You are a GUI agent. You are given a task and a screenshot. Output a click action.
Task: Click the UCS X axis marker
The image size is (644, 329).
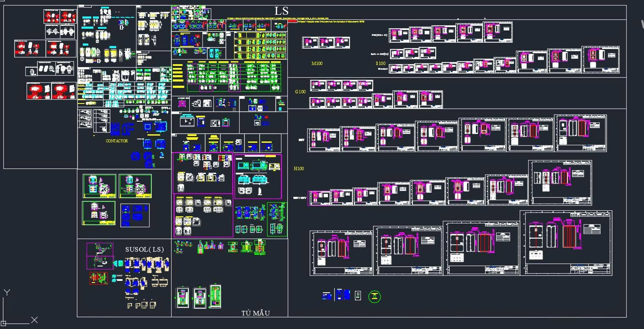(34, 320)
